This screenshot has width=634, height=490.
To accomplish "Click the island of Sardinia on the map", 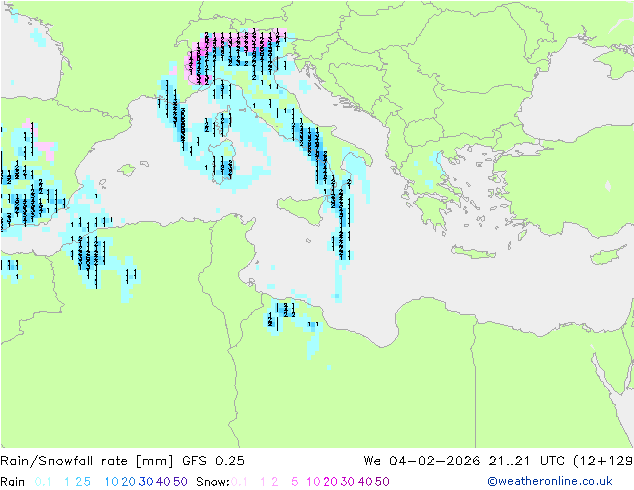I will coord(222,162).
